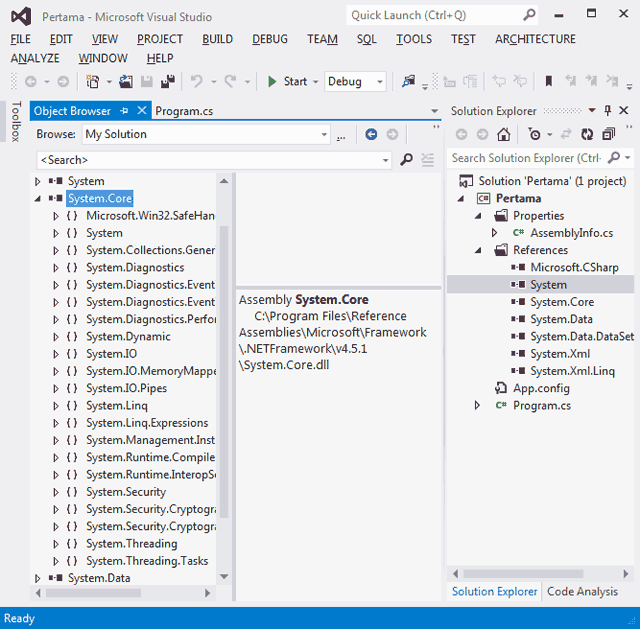Click the Undo toolbar icon
The width and height of the screenshot is (640, 629).
pos(196,82)
